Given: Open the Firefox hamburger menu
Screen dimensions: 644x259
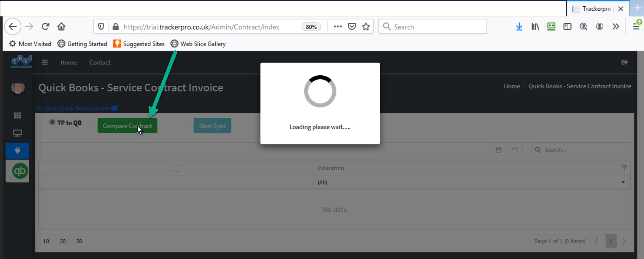Looking at the screenshot, I should (637, 27).
